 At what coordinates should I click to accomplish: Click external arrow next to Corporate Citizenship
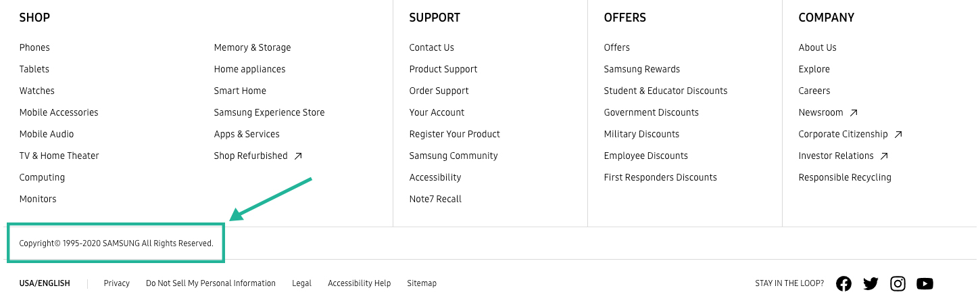898,135
